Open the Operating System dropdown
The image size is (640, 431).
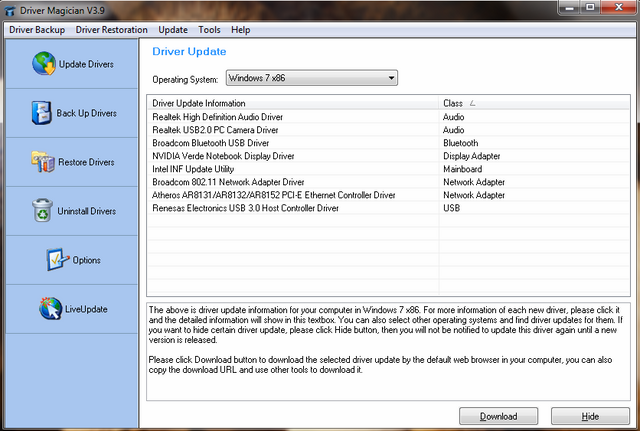coord(312,78)
